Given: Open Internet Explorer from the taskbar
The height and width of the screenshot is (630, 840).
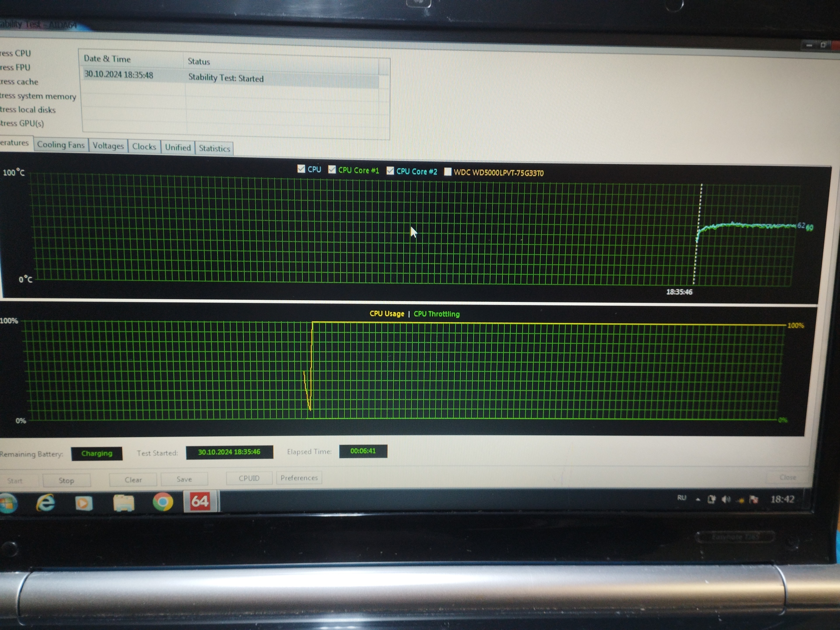Looking at the screenshot, I should click(45, 503).
